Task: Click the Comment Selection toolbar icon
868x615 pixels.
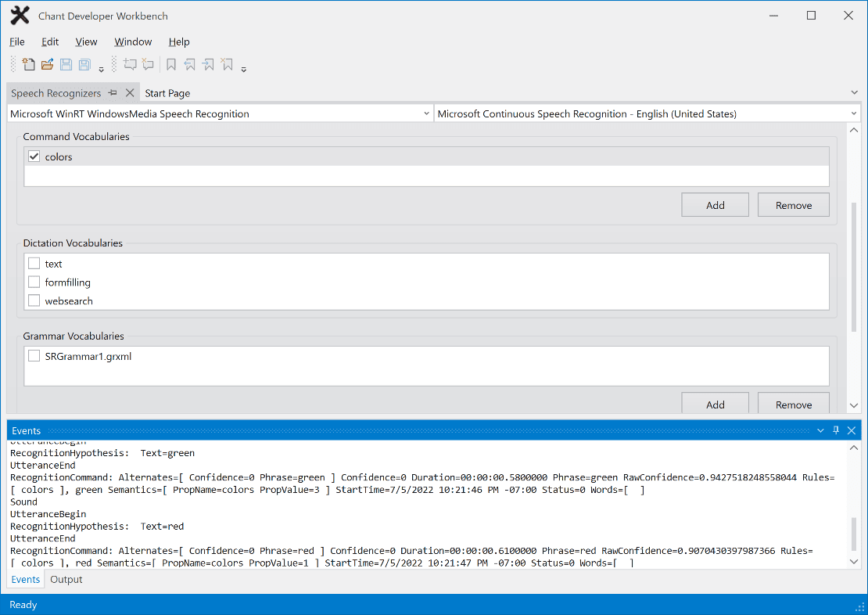Action: 130,64
